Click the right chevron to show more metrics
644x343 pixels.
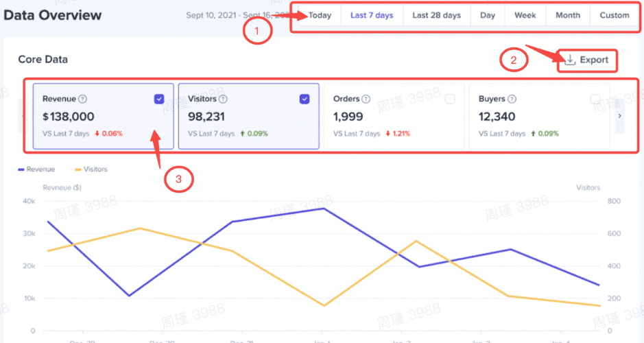[x=620, y=116]
